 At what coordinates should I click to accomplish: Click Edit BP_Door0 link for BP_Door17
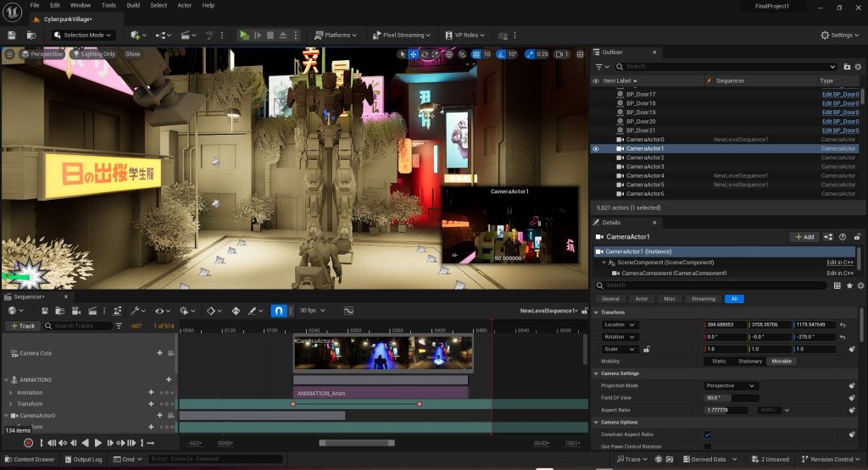point(840,95)
